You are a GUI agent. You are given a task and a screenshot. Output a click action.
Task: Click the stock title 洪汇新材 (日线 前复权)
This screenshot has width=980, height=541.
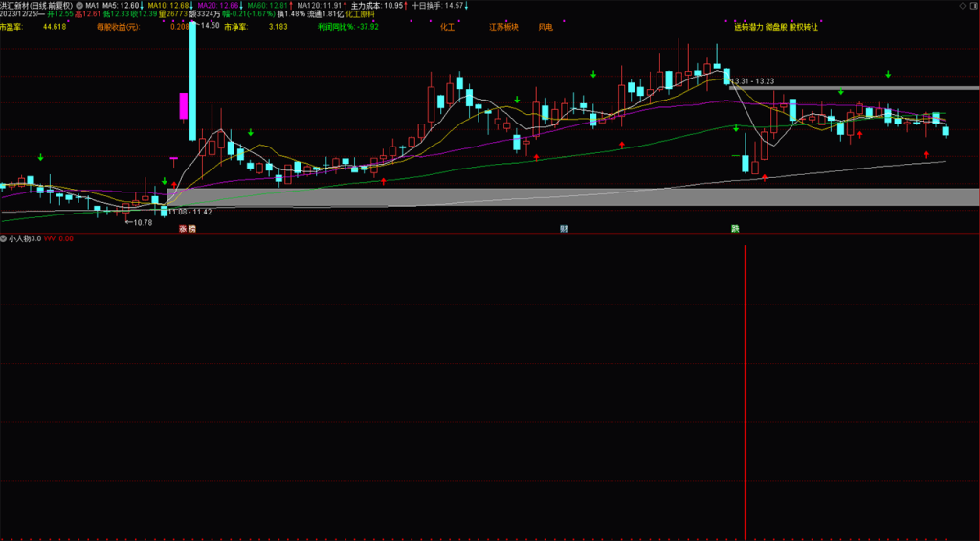[36, 5]
